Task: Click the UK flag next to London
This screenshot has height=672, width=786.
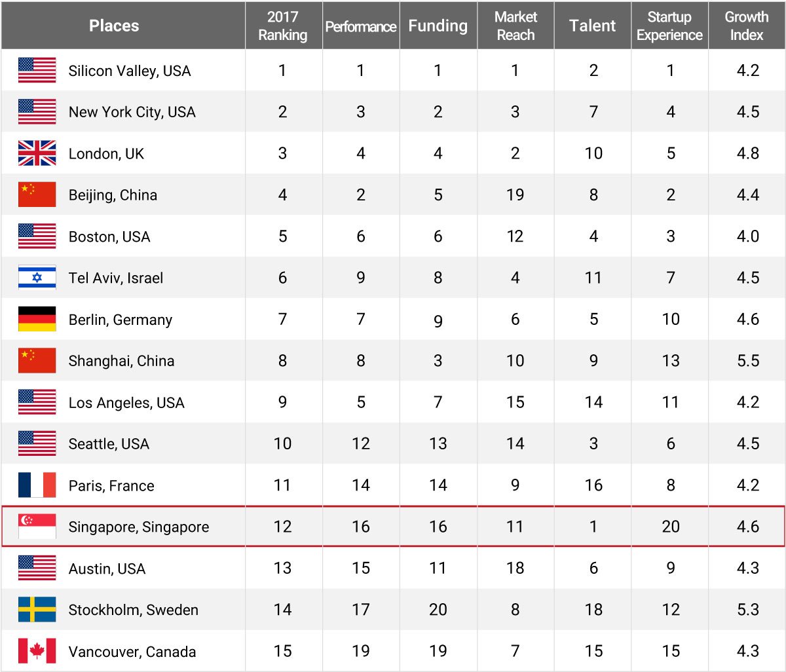Action: click(x=37, y=153)
